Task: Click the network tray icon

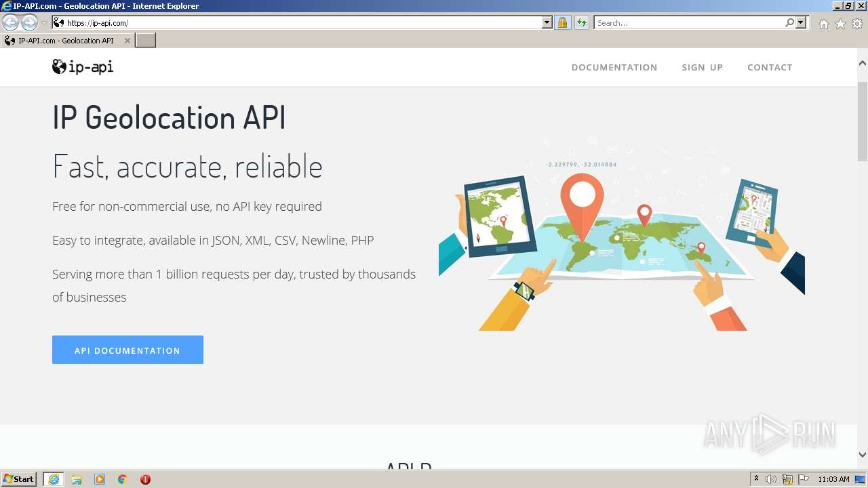Action: pyautogui.click(x=787, y=479)
